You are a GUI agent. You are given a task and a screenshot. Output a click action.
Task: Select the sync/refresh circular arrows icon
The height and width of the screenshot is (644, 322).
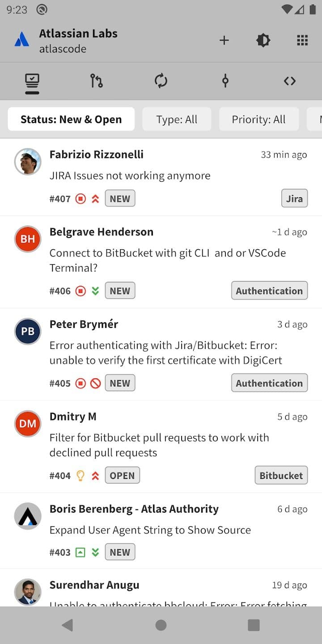point(161,81)
